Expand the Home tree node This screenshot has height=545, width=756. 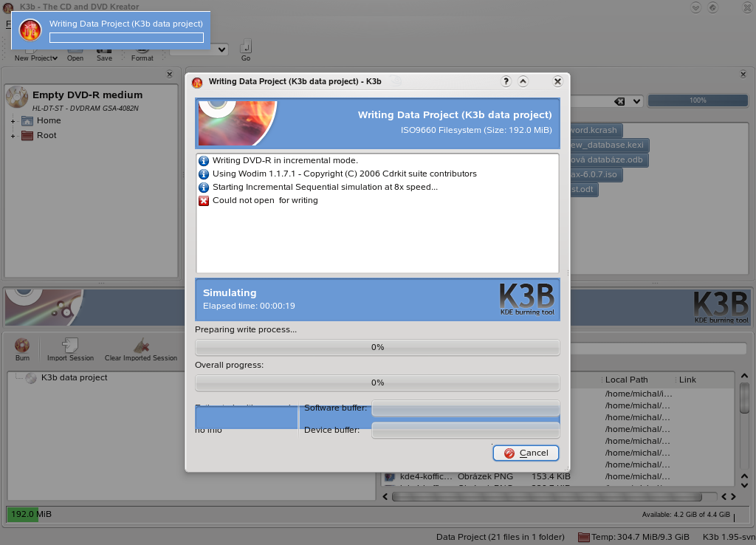coord(13,121)
